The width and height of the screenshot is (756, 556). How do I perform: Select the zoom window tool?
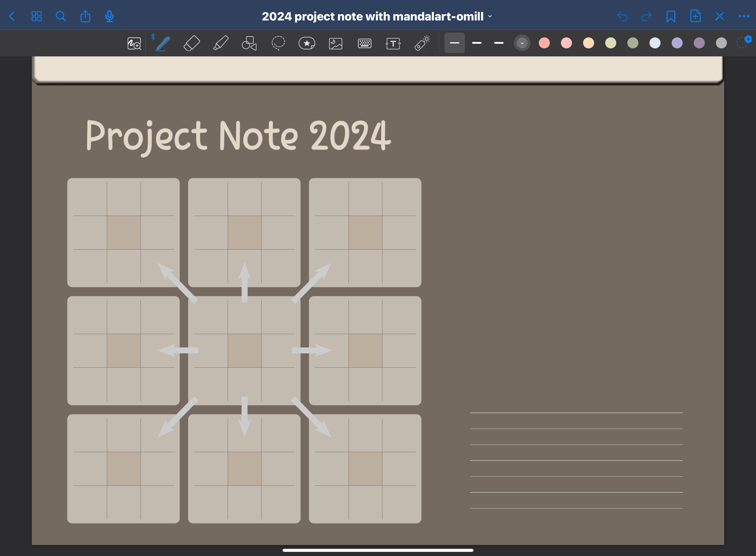point(134,43)
